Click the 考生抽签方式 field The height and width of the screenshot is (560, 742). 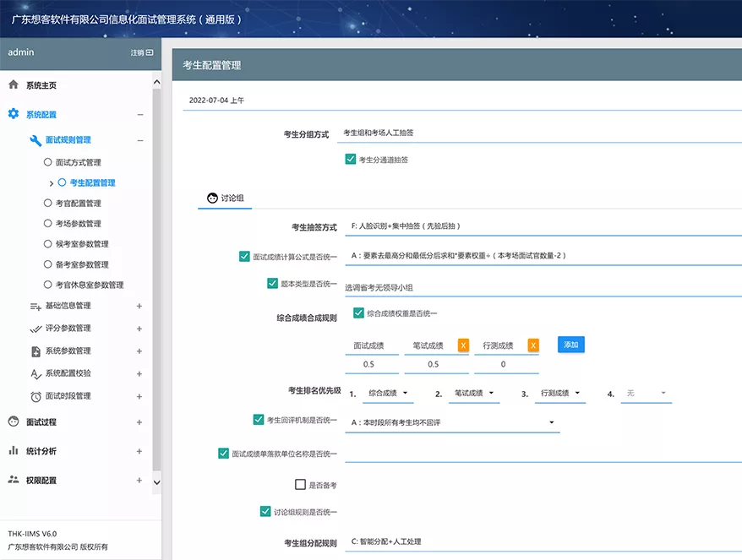[x=543, y=226]
